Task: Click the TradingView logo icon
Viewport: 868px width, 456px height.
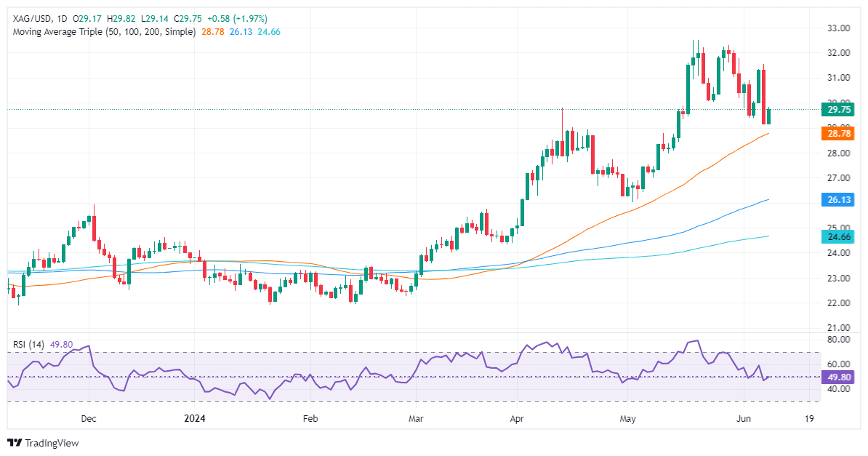Action: click(x=14, y=443)
